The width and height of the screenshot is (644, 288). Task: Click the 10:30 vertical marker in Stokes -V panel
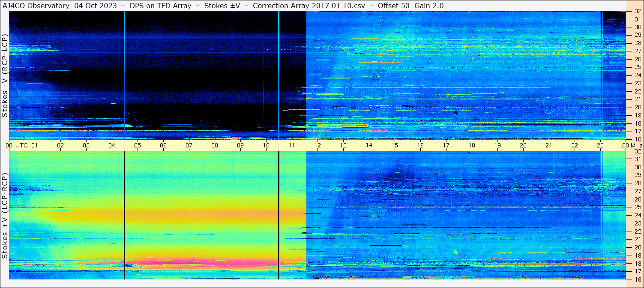tap(279, 75)
